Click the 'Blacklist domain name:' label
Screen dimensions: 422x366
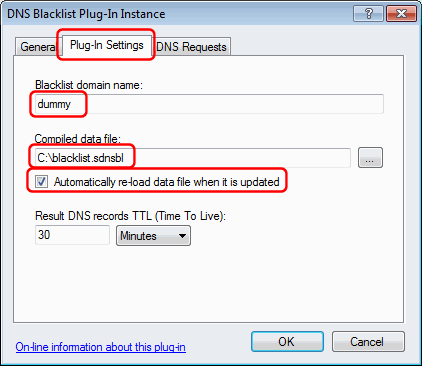(89, 85)
